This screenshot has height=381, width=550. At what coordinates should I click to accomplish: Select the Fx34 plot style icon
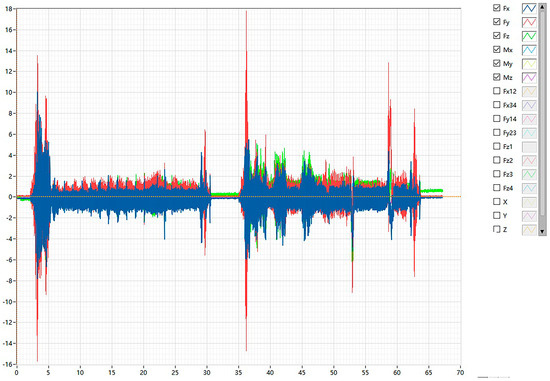tap(529, 105)
